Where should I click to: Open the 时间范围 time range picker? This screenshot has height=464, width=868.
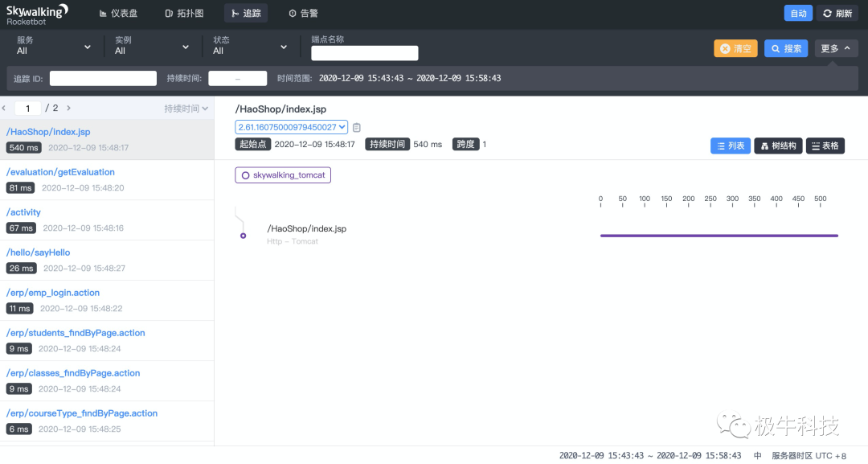click(x=410, y=79)
